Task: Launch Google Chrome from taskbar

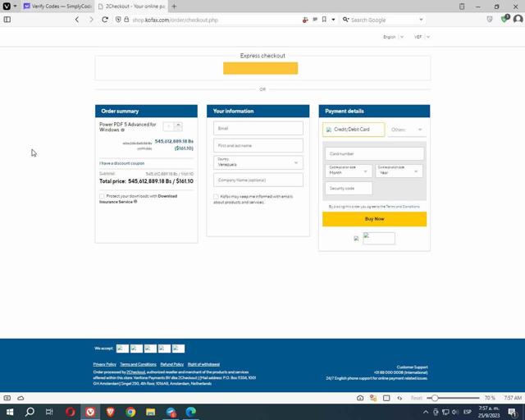Action: coord(130,412)
